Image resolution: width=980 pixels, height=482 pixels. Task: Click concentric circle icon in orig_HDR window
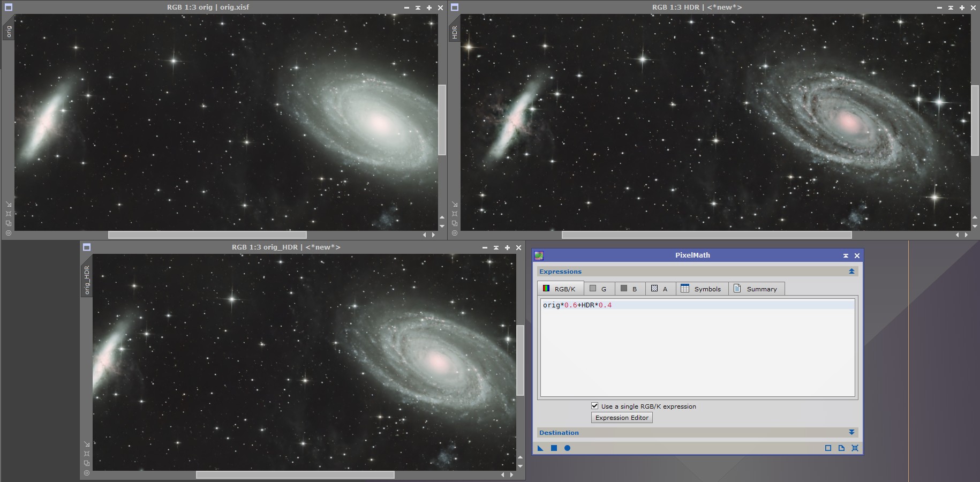[x=87, y=473]
